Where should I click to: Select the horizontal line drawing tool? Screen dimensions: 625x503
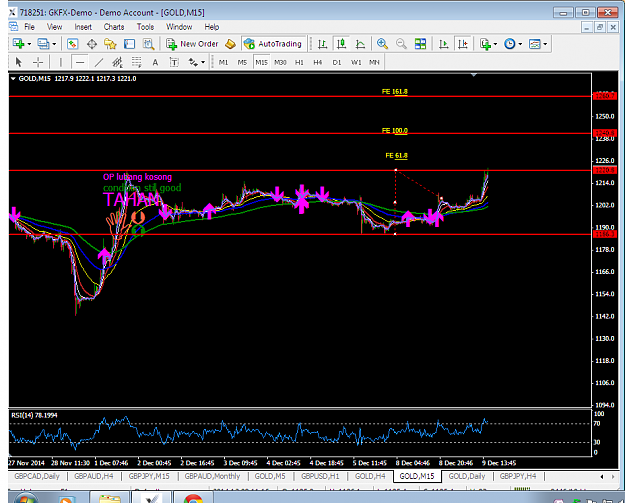click(x=80, y=62)
